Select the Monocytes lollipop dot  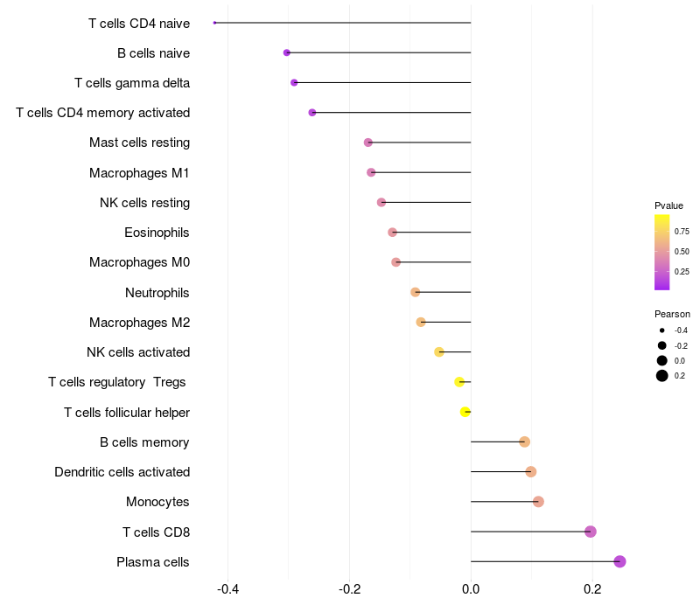coord(538,502)
